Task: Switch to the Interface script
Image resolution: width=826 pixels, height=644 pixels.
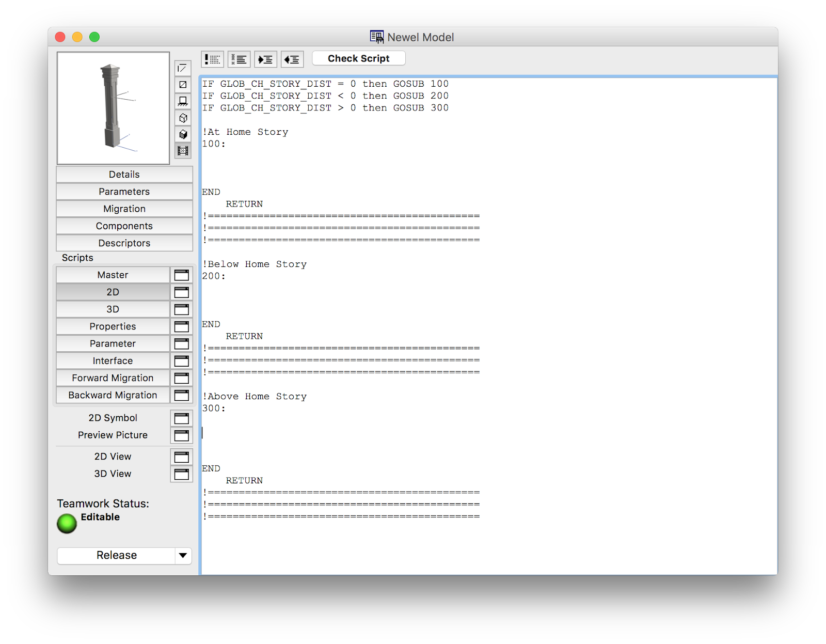Action: pos(113,361)
